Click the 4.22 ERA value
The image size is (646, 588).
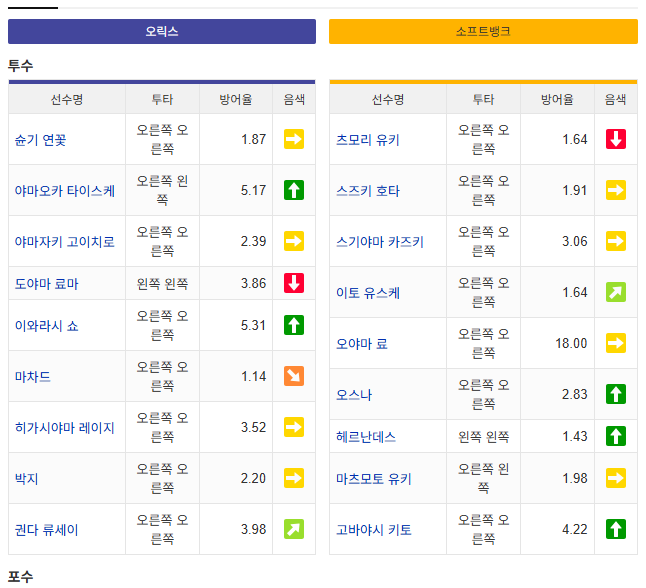(x=575, y=529)
